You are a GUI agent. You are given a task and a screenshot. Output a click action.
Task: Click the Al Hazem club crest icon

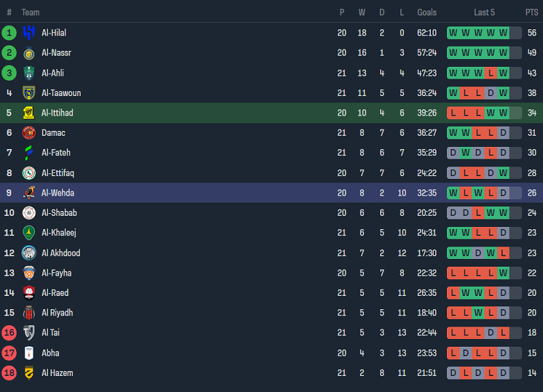pyautogui.click(x=29, y=373)
